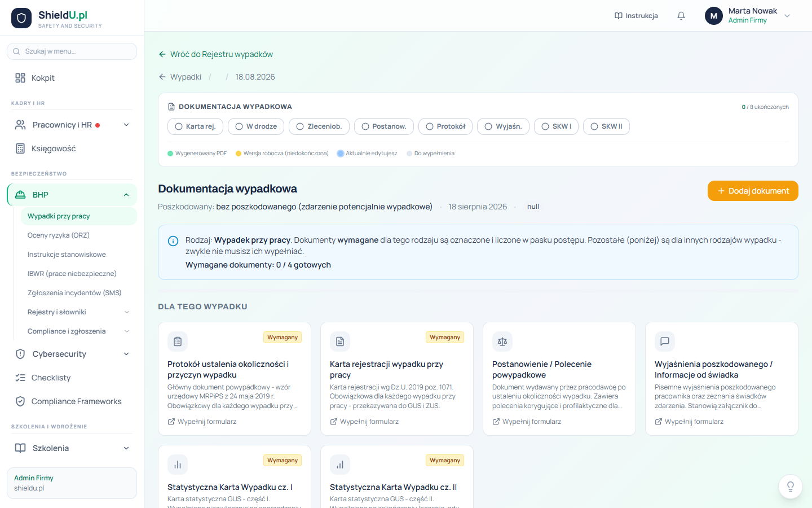Select Oceny ryzyka (ORZ)
The image size is (812, 508).
pyautogui.click(x=78, y=235)
